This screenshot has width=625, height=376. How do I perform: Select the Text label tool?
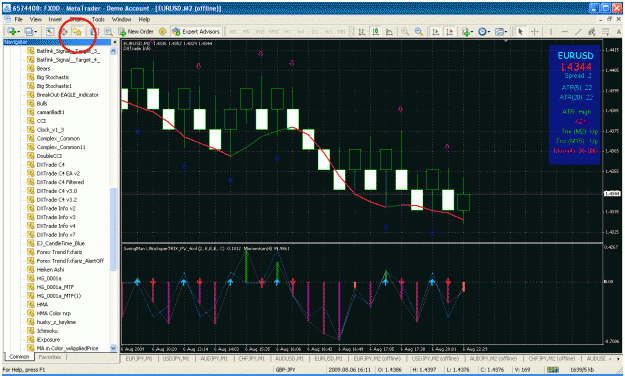point(619,31)
